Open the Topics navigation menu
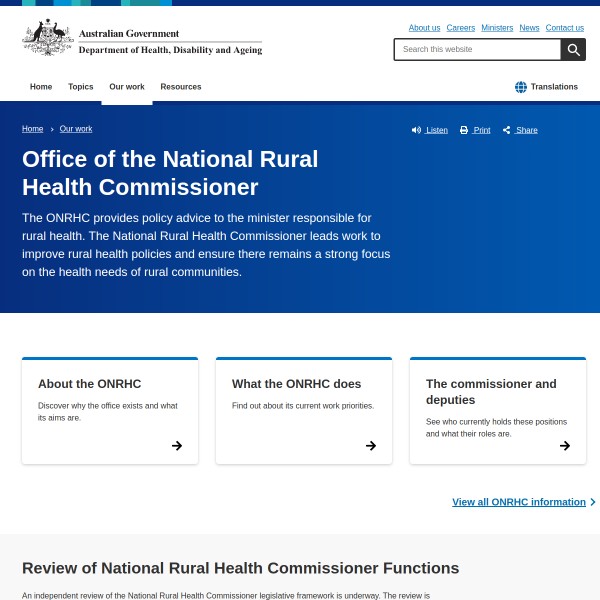The height and width of the screenshot is (600, 600). point(81,87)
